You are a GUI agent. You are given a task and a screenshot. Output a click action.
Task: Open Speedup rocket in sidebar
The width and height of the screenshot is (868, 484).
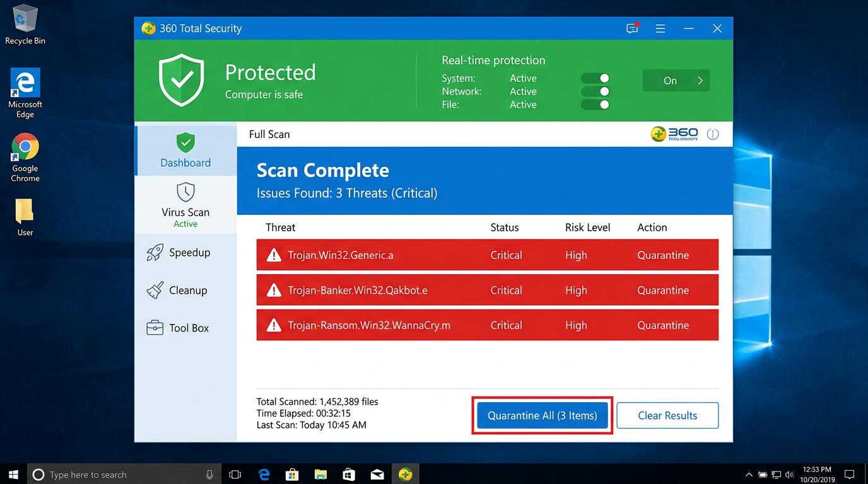point(155,253)
